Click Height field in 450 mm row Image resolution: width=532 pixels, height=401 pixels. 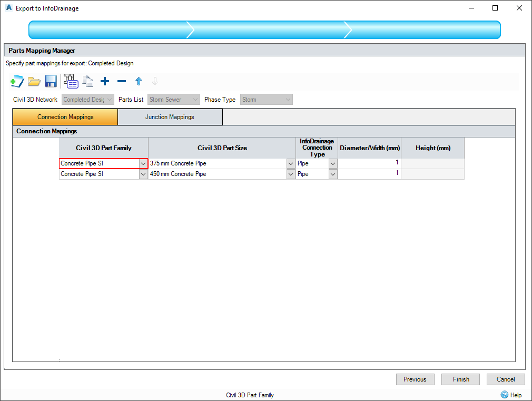(432, 174)
